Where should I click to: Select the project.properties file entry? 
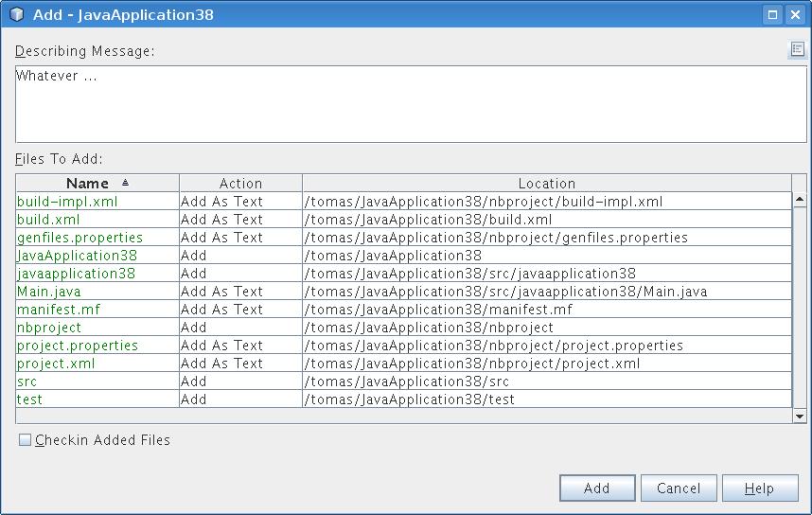point(78,346)
